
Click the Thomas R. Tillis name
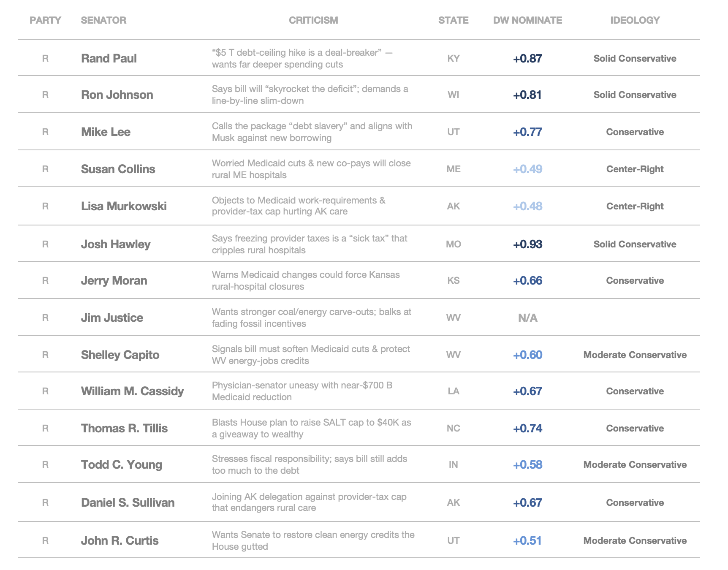pyautogui.click(x=124, y=428)
